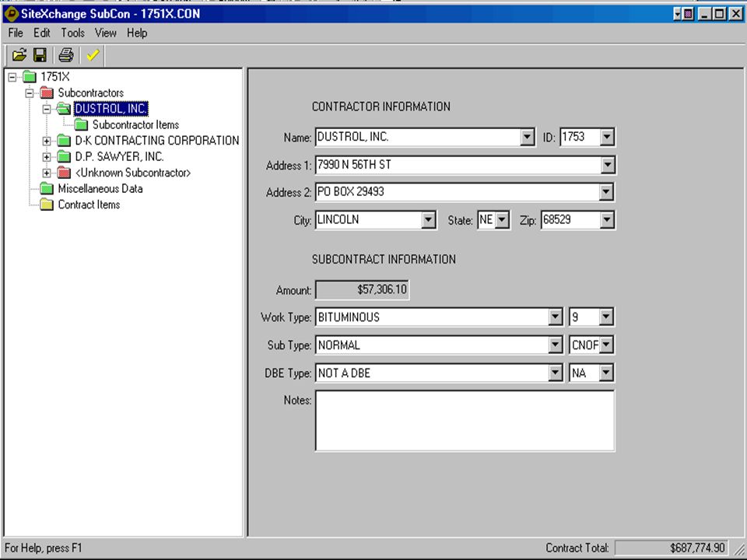Open the Address 1 dropdown arrow
Screen dimensions: 747x560
(607, 165)
